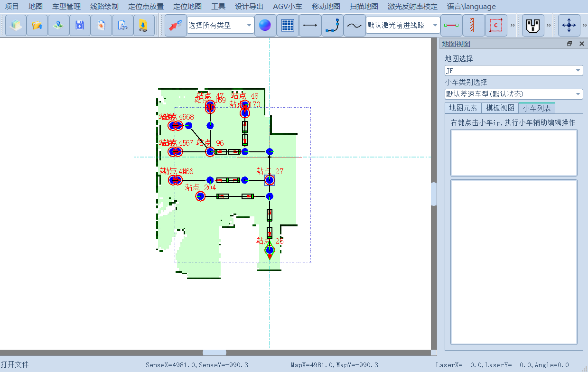
Task: Expand toolbar overflow after the socket icon
Action: pyautogui.click(x=549, y=25)
